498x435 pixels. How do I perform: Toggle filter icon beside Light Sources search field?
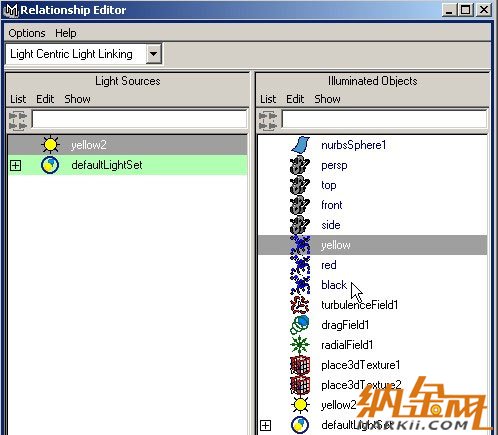coord(18,121)
